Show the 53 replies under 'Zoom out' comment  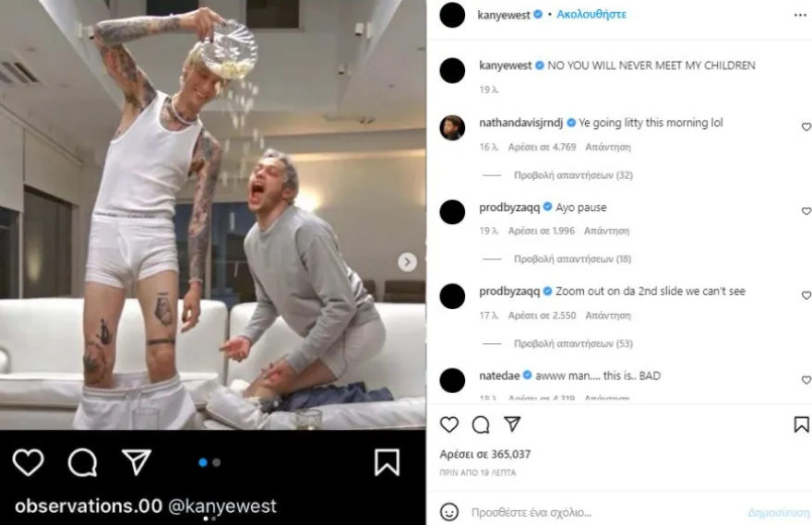[x=573, y=343]
